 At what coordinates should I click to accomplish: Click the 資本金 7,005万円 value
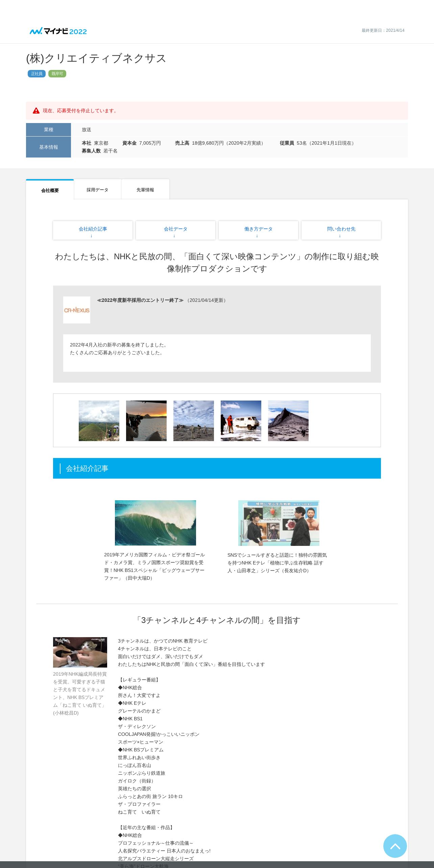142,143
